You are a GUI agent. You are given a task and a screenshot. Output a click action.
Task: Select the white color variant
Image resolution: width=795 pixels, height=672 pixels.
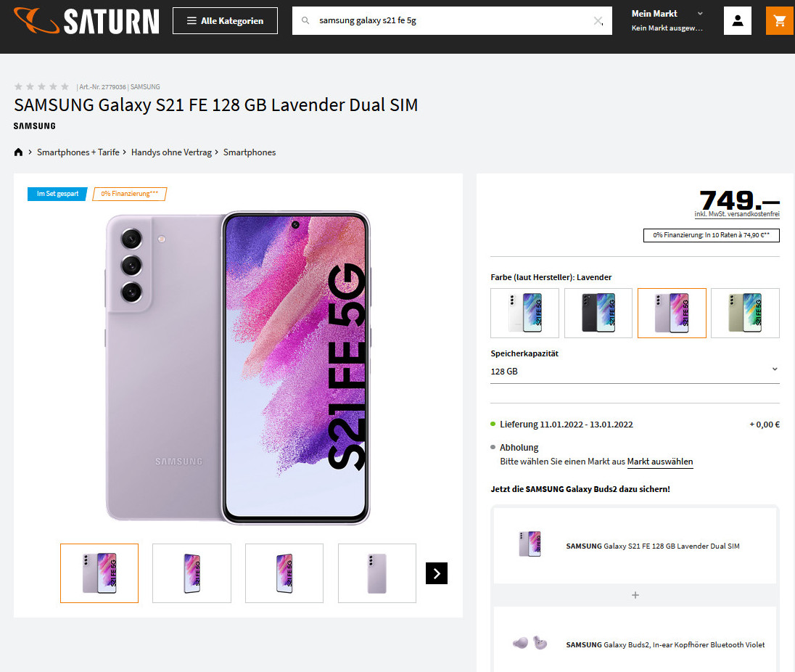click(524, 313)
